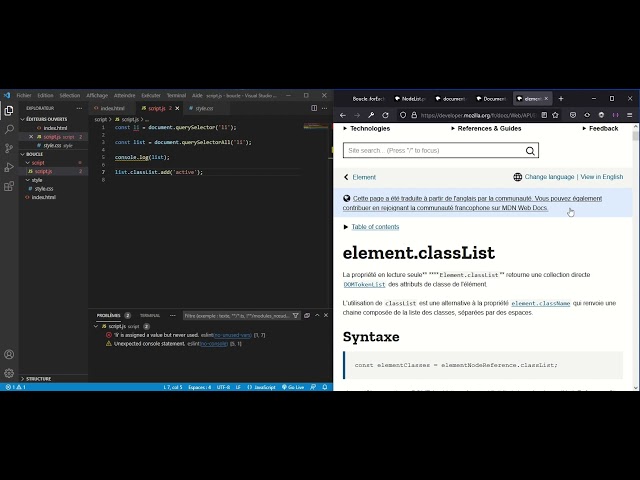Expand MDN Technologies menu

367,129
